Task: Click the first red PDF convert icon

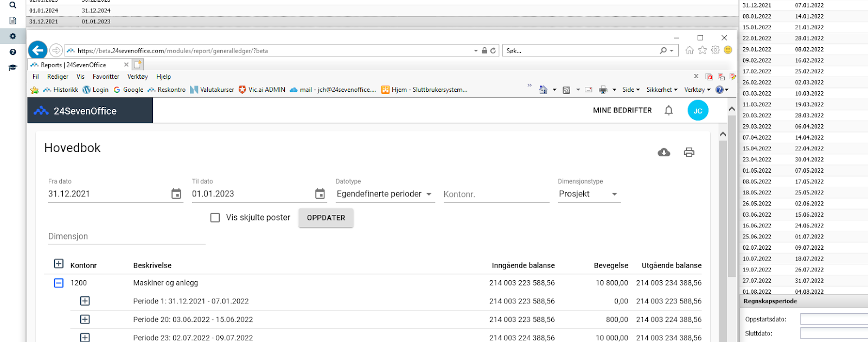Action: (709, 77)
